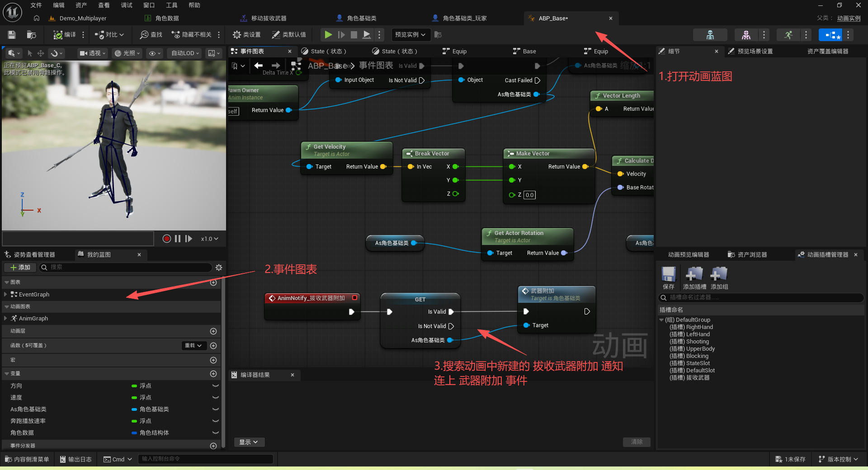Toggle visibility eye for 速度 variable
Viewport: 868px width, 470px height.
click(216, 398)
